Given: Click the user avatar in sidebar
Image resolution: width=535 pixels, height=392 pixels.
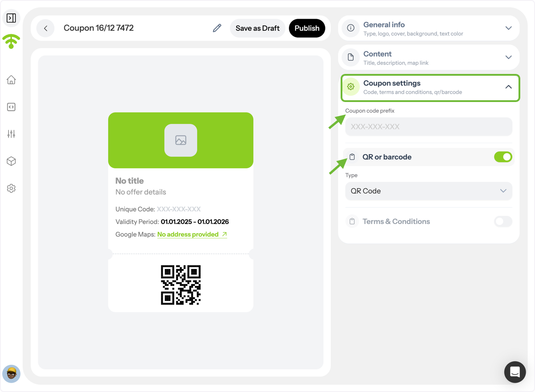Looking at the screenshot, I should (11, 374).
